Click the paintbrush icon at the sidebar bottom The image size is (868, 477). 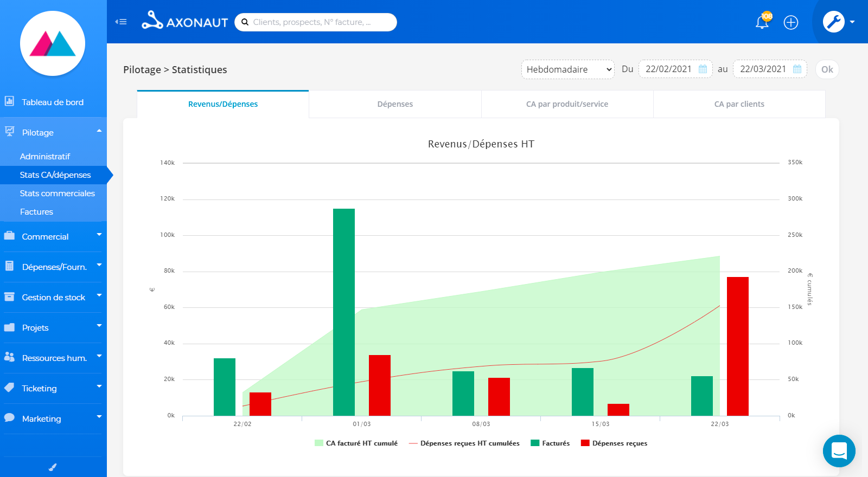click(53, 467)
